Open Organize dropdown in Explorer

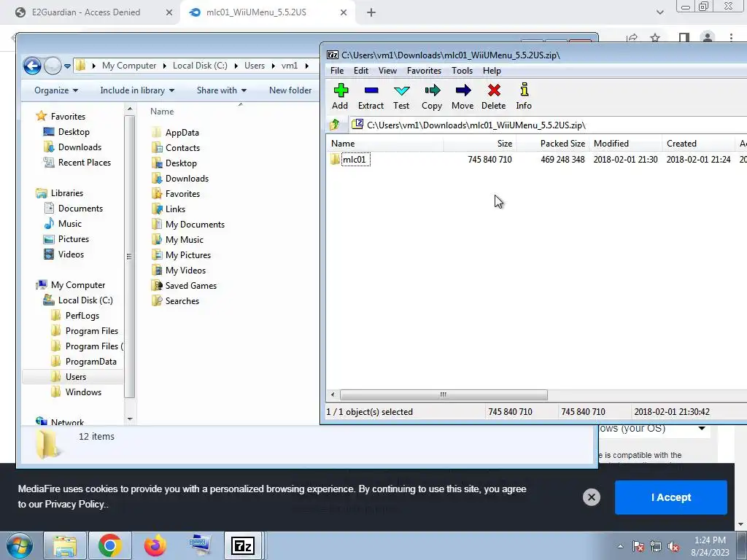point(56,90)
